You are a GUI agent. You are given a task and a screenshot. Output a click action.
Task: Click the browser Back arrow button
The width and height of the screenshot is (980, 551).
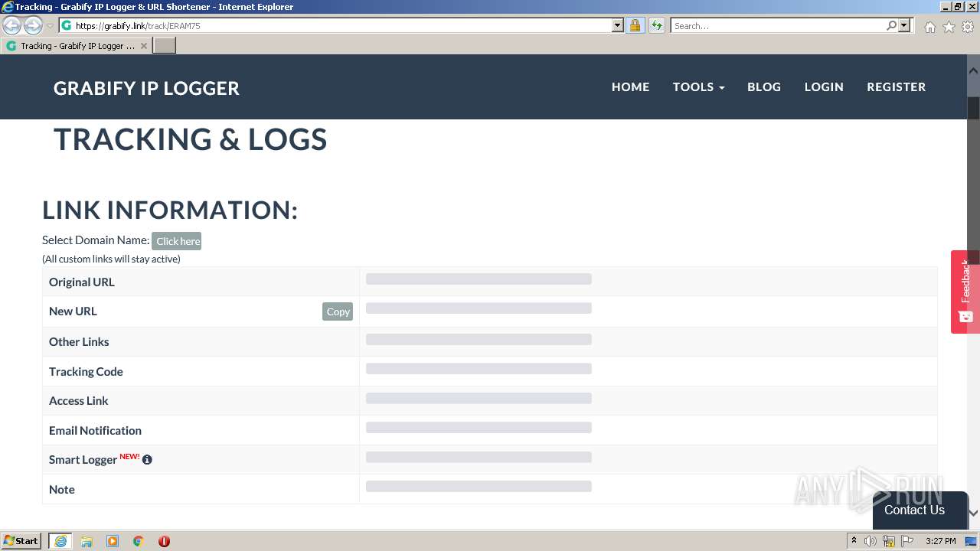12,26
